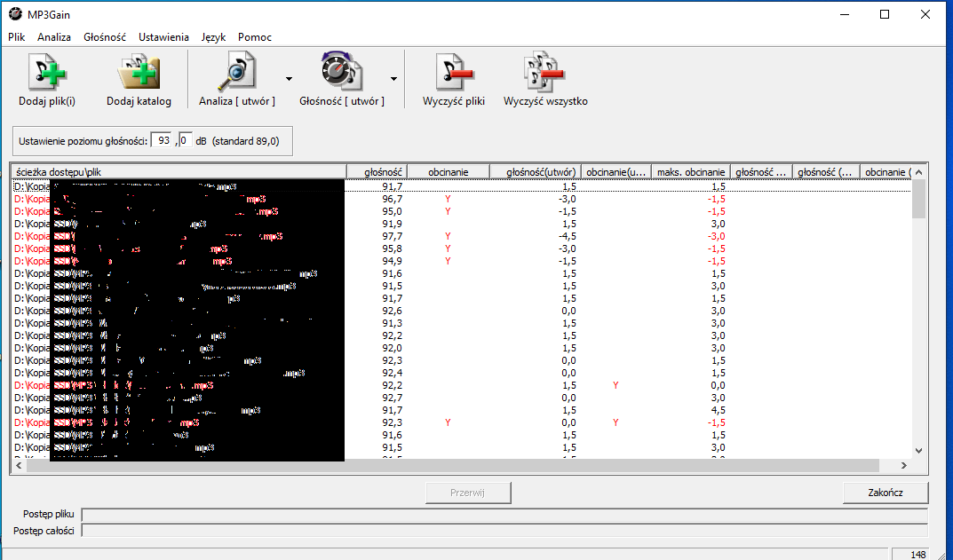Click the Dodaj katalog add folder icon
This screenshot has height=560, width=953.
click(x=139, y=73)
